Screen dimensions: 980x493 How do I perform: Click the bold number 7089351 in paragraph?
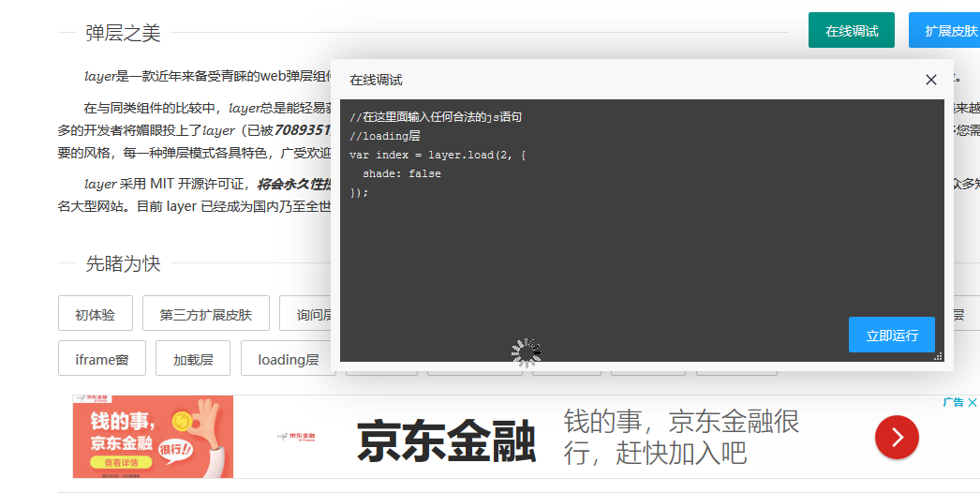(x=302, y=130)
